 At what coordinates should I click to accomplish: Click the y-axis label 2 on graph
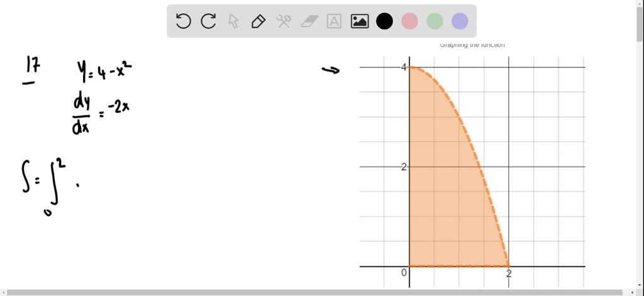point(404,167)
